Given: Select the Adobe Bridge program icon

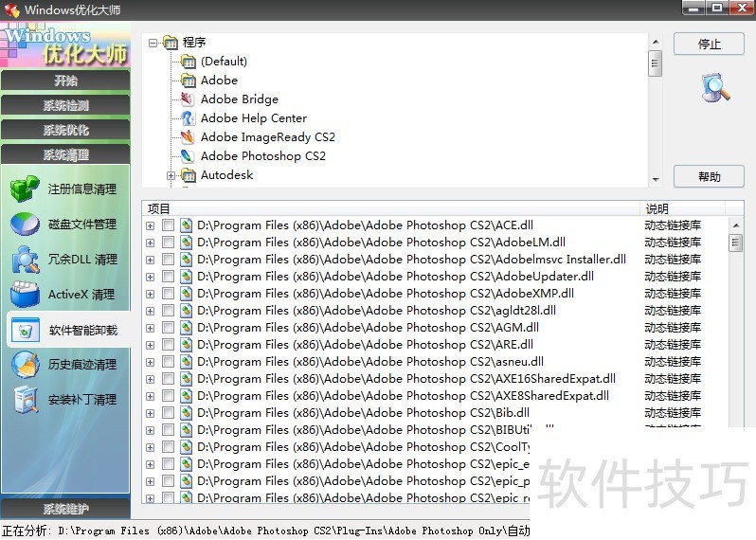Looking at the screenshot, I should [x=188, y=99].
